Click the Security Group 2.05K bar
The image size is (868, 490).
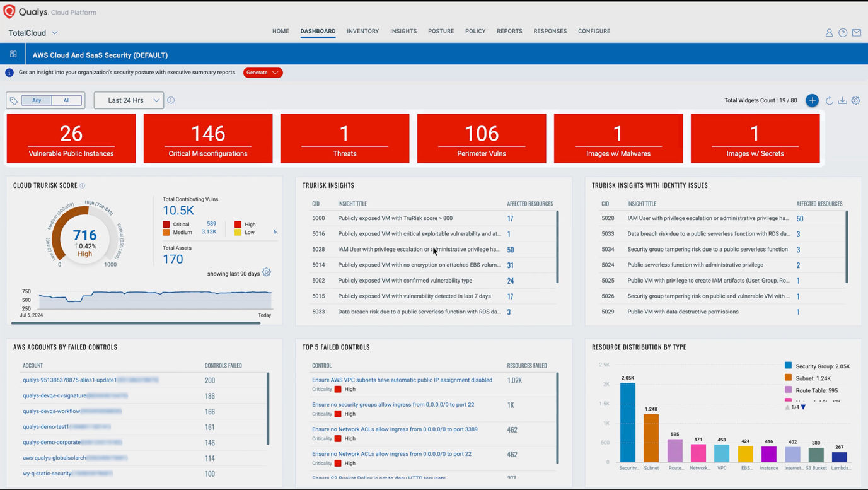(628, 423)
